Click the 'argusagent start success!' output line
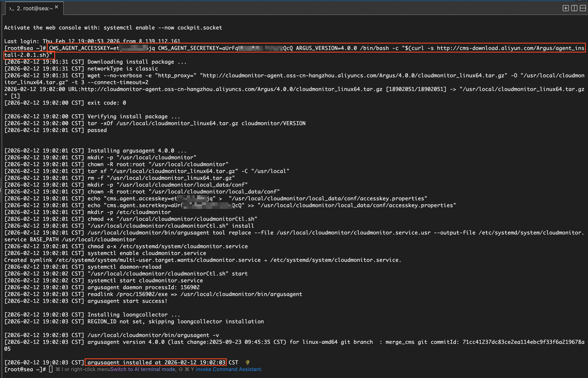Screen dimensions: 588x378 click(x=127, y=301)
